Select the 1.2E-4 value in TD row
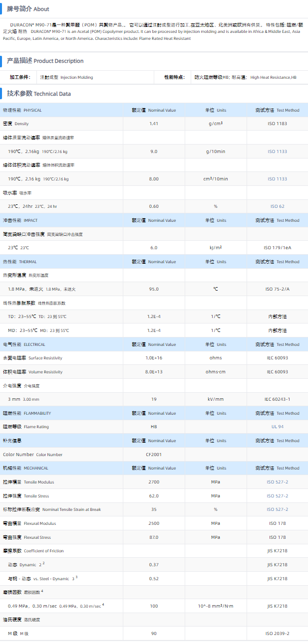 (154, 317)
